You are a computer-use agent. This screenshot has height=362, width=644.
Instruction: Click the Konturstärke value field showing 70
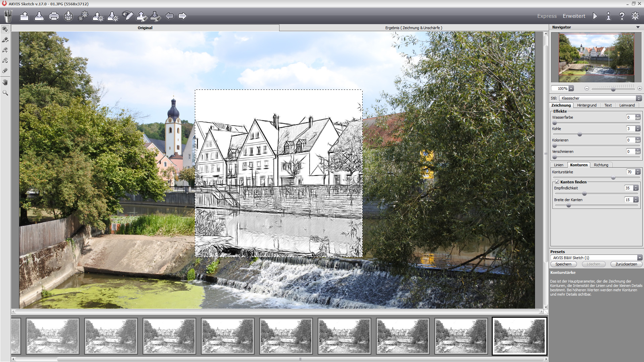(630, 172)
